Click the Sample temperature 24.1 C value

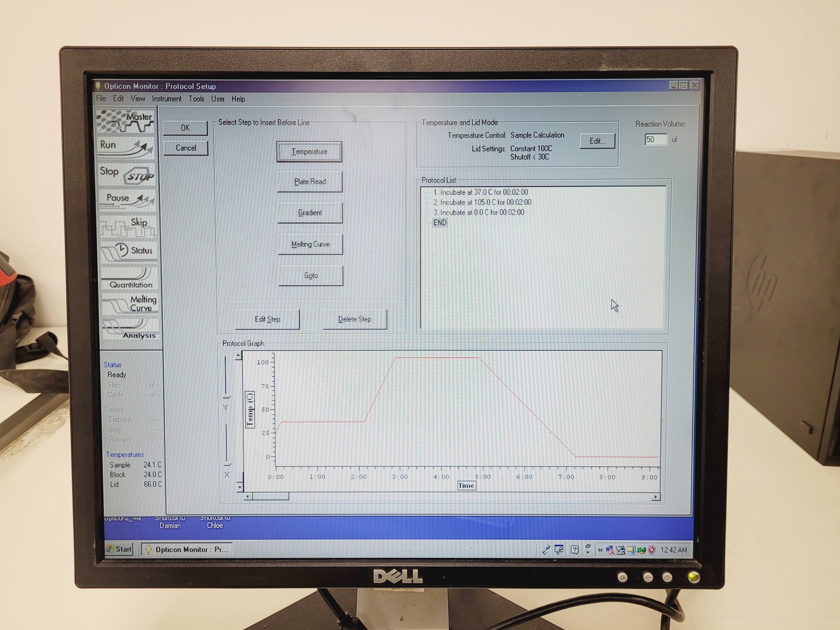click(153, 465)
